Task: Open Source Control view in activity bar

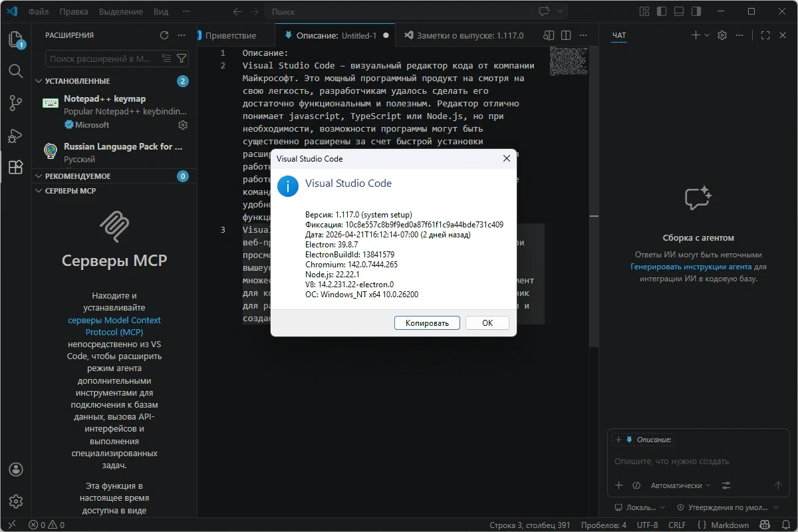Action: [x=16, y=103]
